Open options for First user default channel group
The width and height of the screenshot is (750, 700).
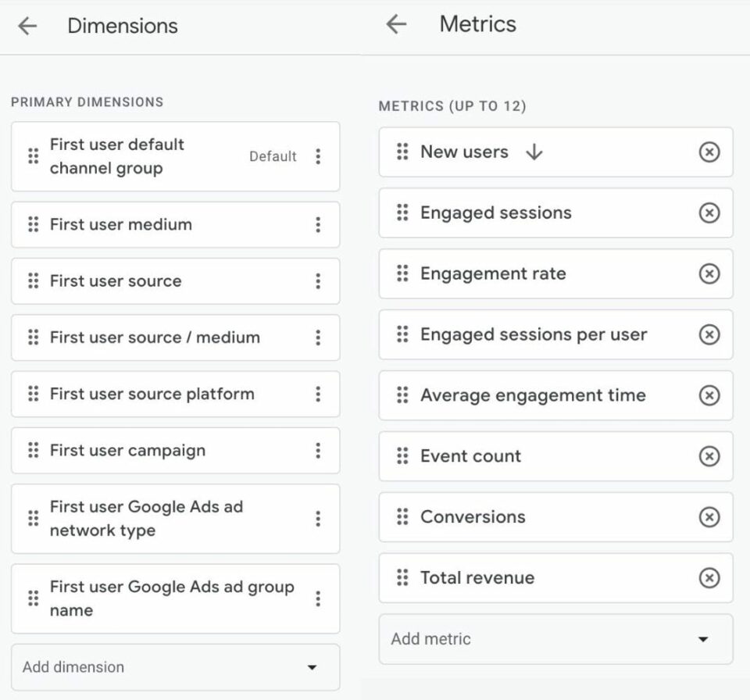(x=318, y=156)
